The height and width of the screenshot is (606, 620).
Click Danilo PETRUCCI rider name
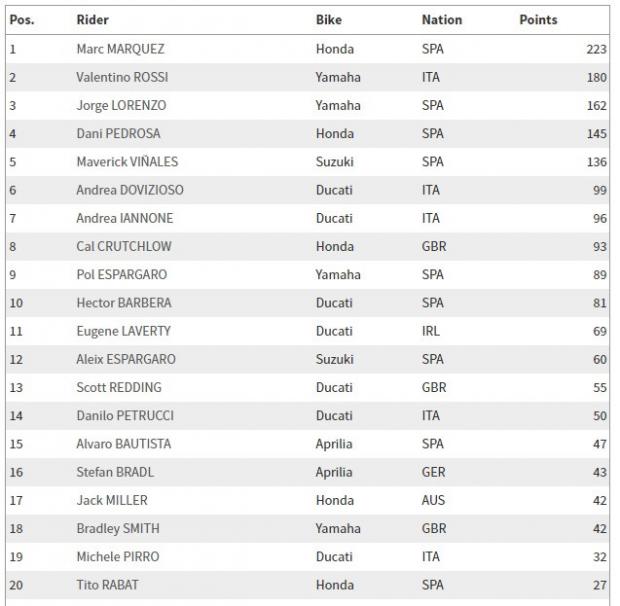(x=123, y=415)
